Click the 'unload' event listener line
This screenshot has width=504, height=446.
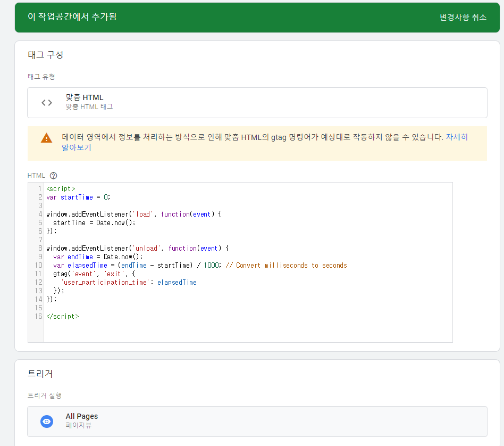coord(138,249)
